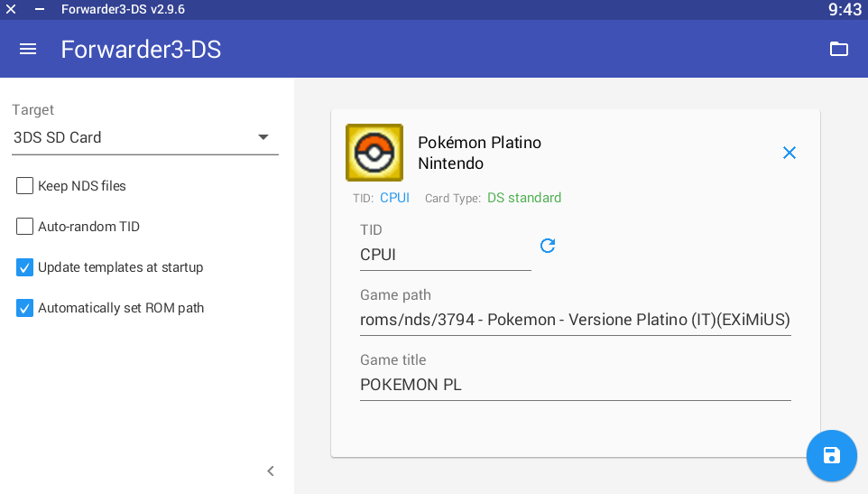
Task: Regenerate TID with refresh icon
Action: click(x=548, y=246)
